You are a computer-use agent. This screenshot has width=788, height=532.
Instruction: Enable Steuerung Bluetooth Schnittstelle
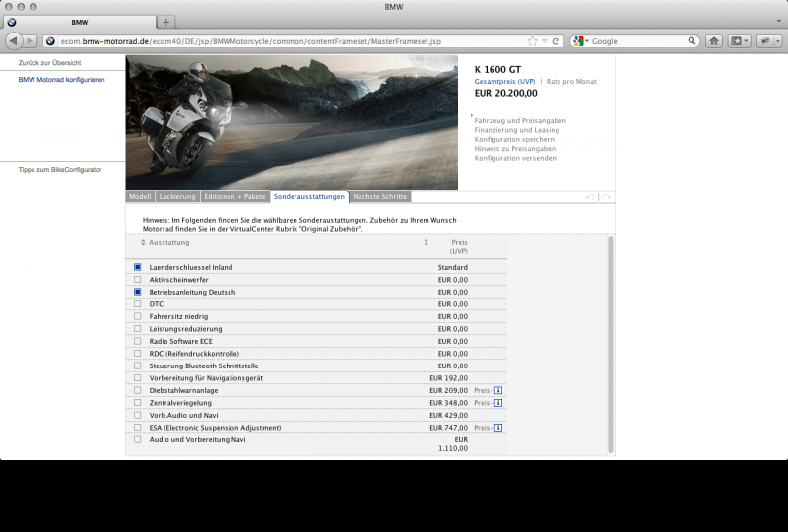tap(138, 366)
